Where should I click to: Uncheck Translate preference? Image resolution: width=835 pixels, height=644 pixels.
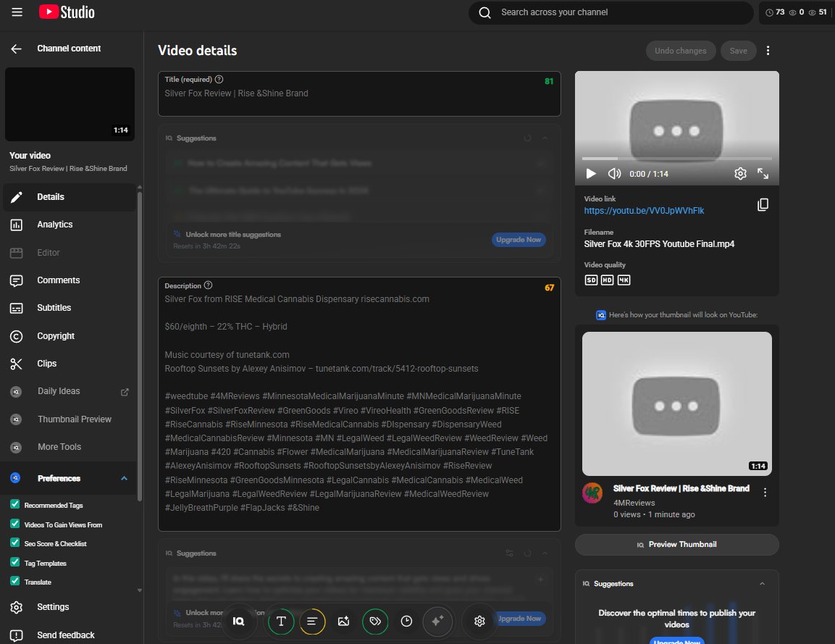[15, 581]
